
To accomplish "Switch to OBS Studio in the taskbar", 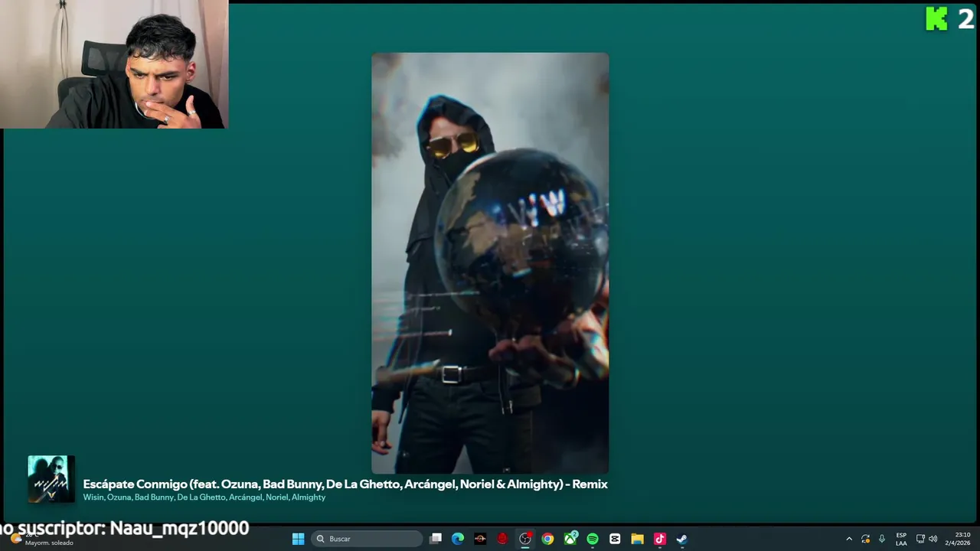I will (x=525, y=539).
